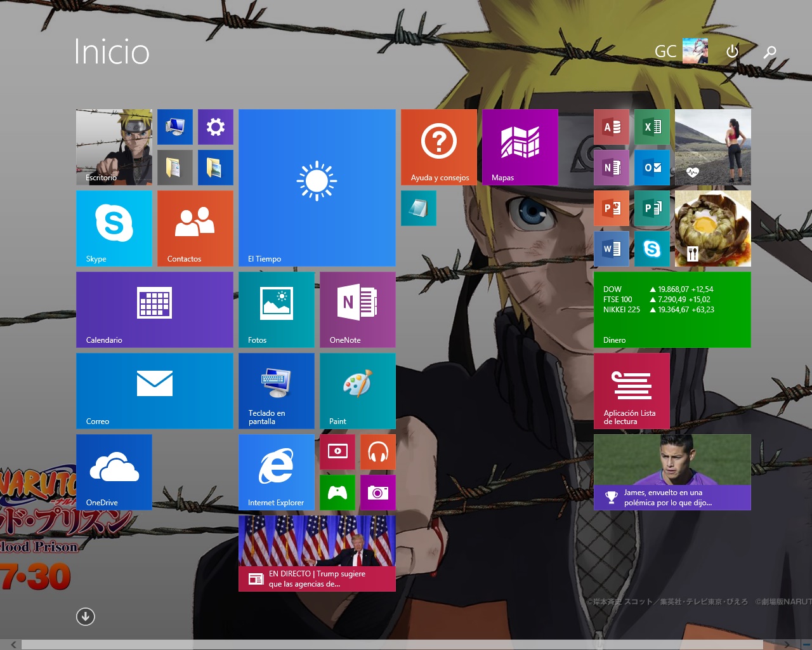
Task: Open the Teclado en pantalla tile
Action: 277,390
